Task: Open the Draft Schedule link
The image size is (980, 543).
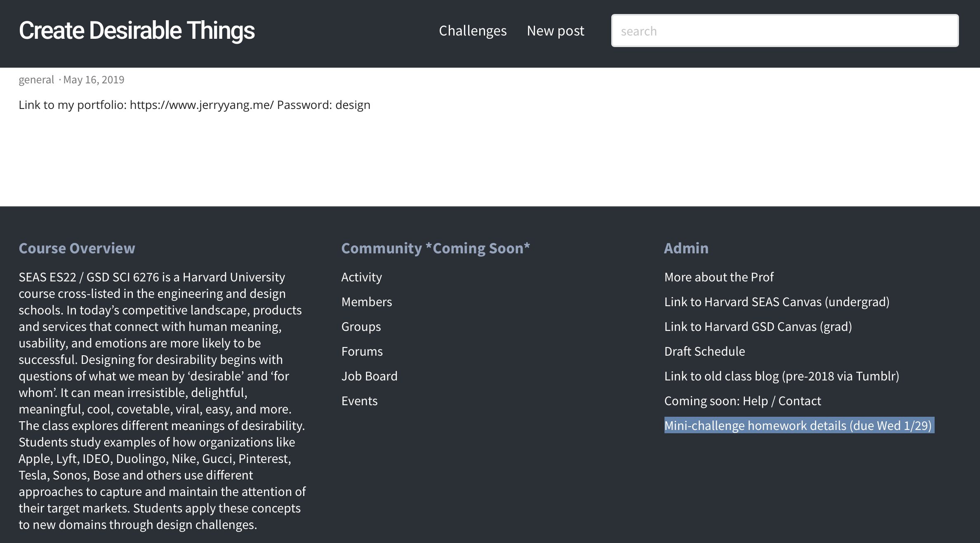Action: pos(704,351)
